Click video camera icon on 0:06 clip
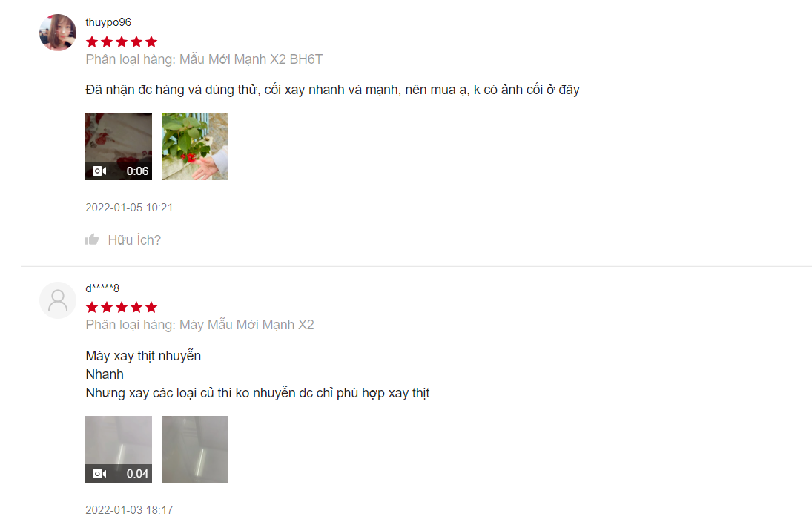812x522 pixels. pos(99,171)
